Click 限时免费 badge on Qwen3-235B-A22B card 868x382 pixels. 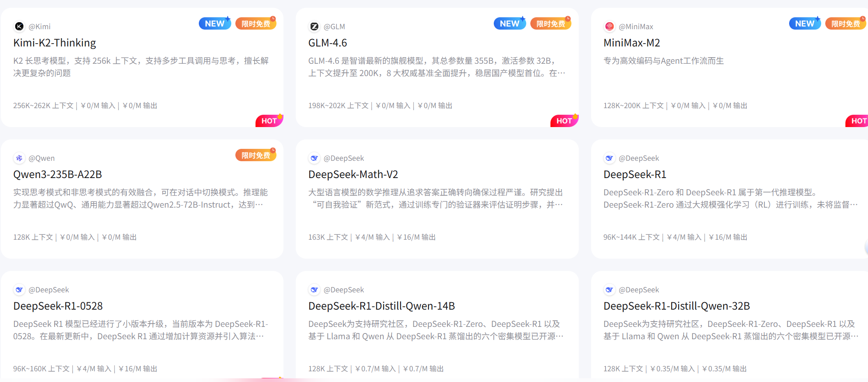256,155
